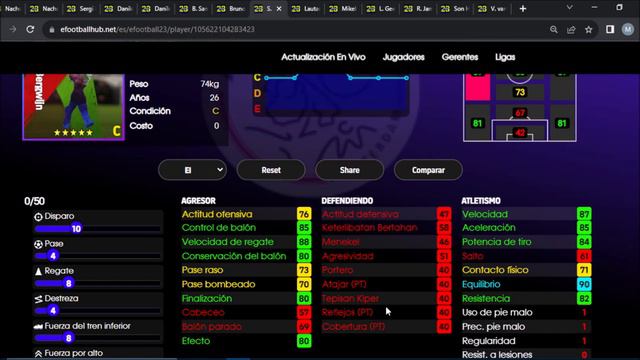
Task: Open a new tab with the plus icon
Action: [x=522, y=9]
